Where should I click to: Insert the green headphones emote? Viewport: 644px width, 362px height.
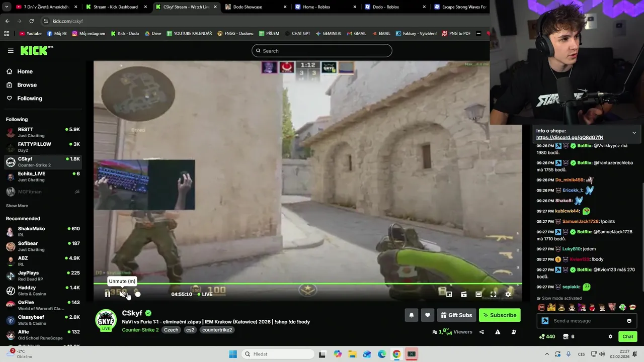coord(623,307)
